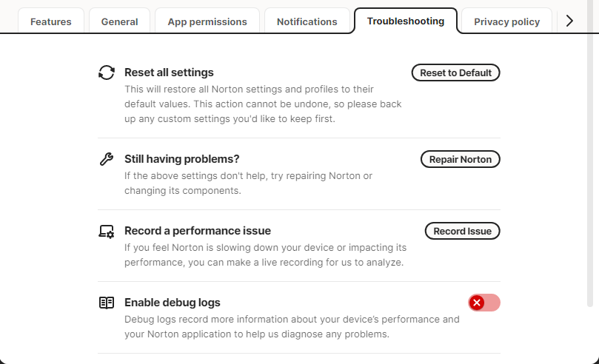This screenshot has width=599, height=364.
Task: Open the Privacy policy tab
Action: click(x=507, y=21)
